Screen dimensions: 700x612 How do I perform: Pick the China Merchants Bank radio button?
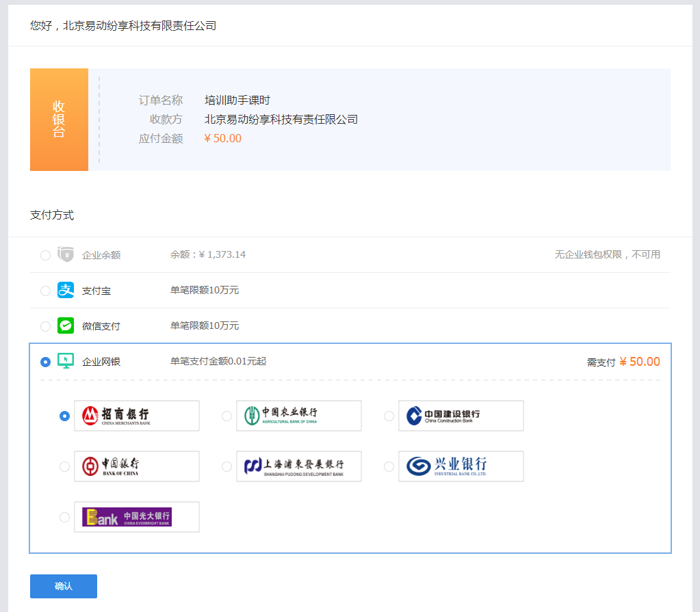65,416
